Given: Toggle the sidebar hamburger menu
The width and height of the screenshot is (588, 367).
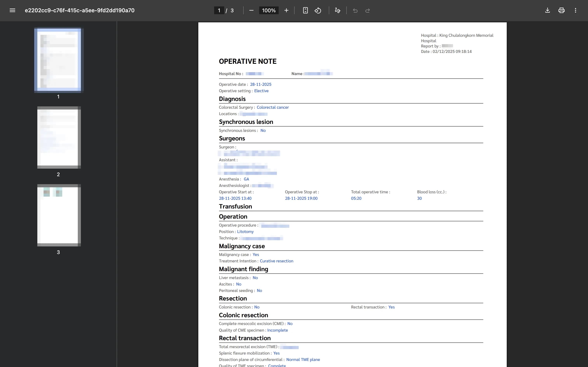Looking at the screenshot, I should pyautogui.click(x=12, y=11).
